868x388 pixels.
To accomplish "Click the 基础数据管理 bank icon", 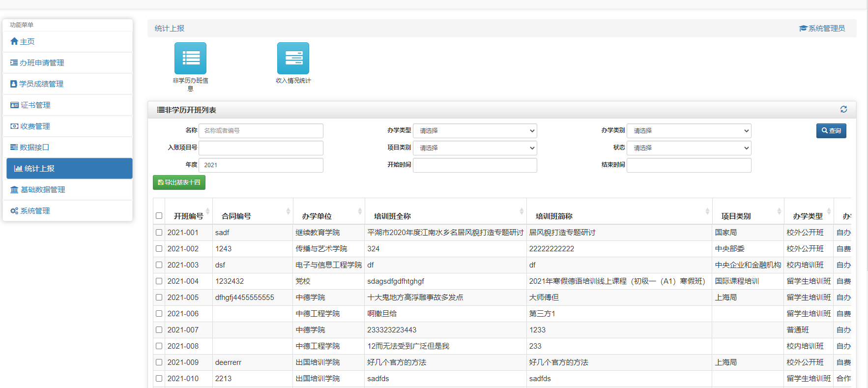I will (x=14, y=190).
